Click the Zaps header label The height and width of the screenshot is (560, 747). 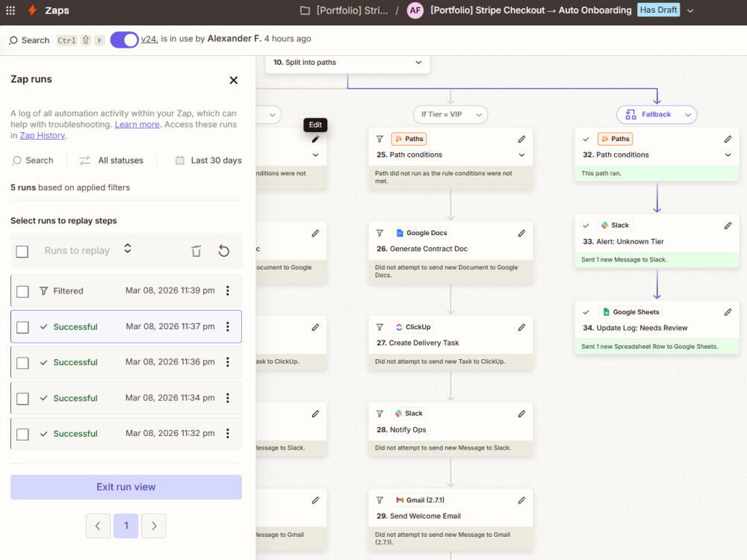tap(58, 10)
